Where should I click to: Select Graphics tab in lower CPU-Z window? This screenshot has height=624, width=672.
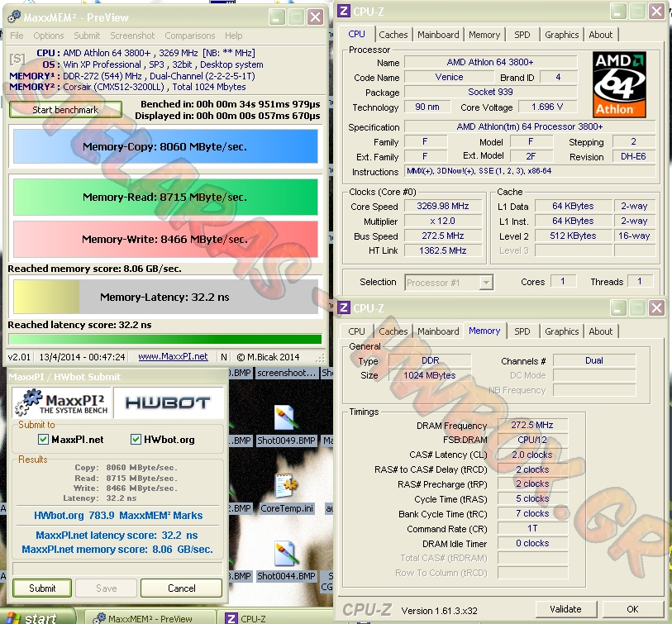[x=561, y=331]
